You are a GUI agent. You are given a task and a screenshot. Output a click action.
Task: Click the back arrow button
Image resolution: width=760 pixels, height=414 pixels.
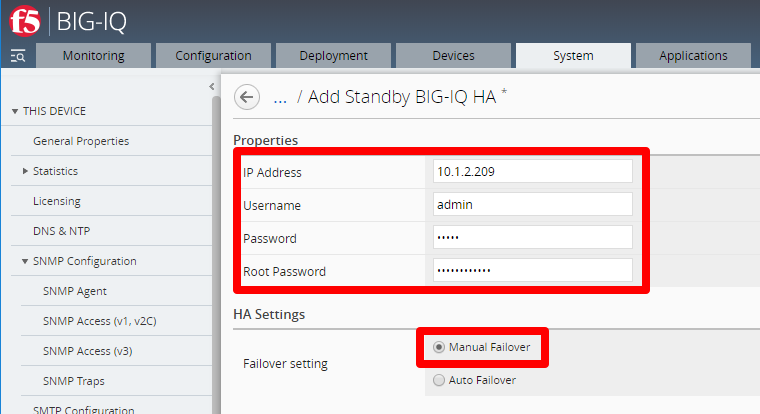point(247,97)
